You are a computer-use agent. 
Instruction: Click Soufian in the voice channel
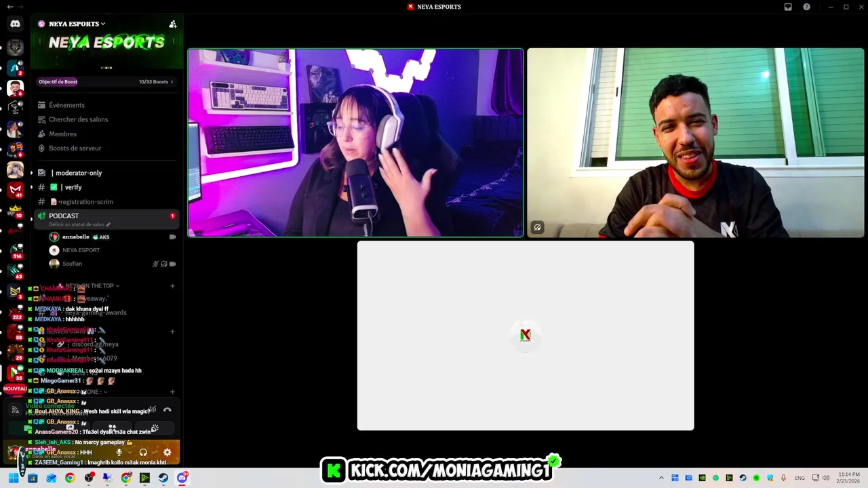pyautogui.click(x=112, y=264)
